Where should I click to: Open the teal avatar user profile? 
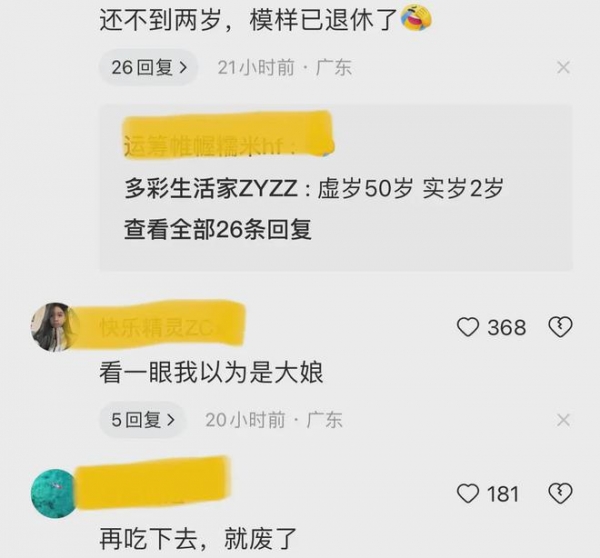click(55, 494)
